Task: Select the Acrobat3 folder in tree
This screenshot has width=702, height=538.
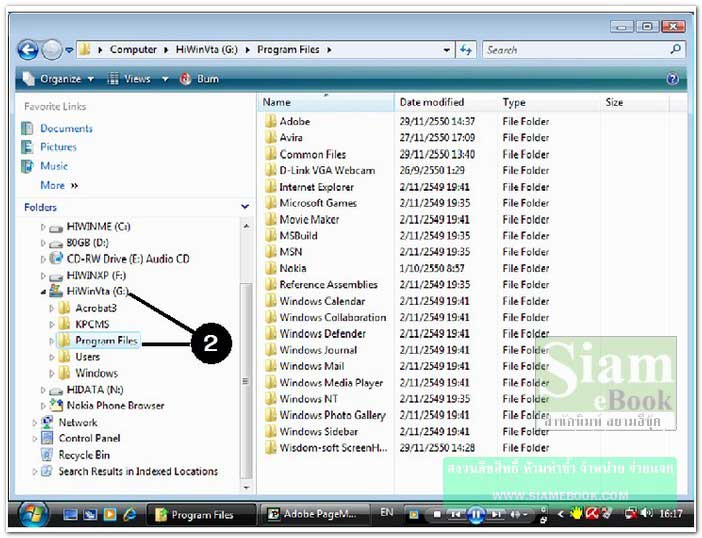Action: click(96, 308)
